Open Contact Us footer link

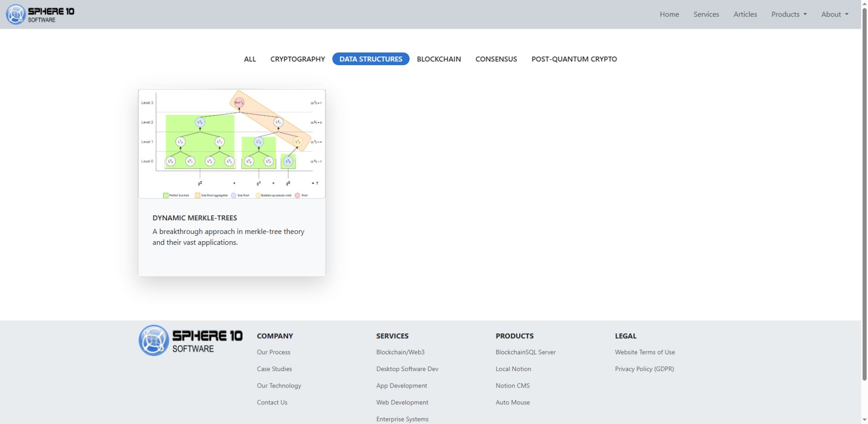click(x=272, y=402)
